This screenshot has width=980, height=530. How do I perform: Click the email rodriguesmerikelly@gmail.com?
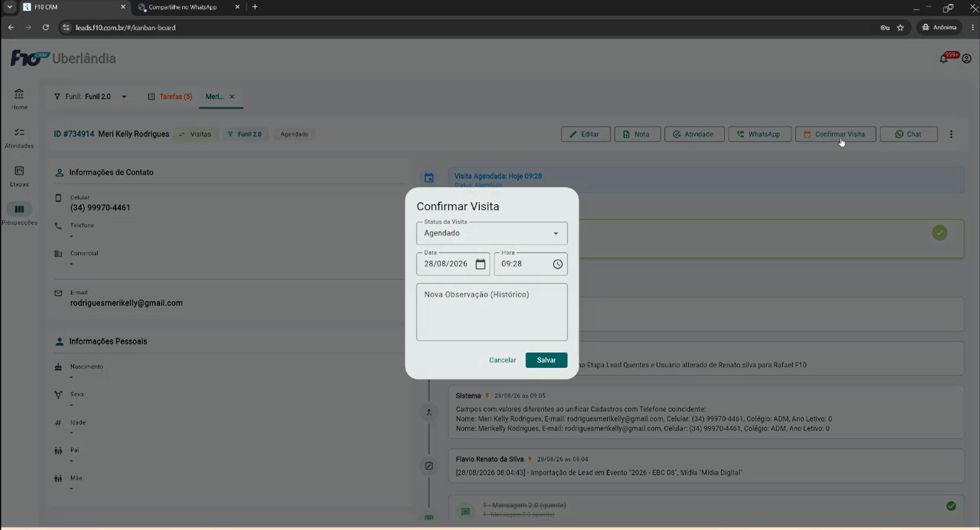click(126, 303)
